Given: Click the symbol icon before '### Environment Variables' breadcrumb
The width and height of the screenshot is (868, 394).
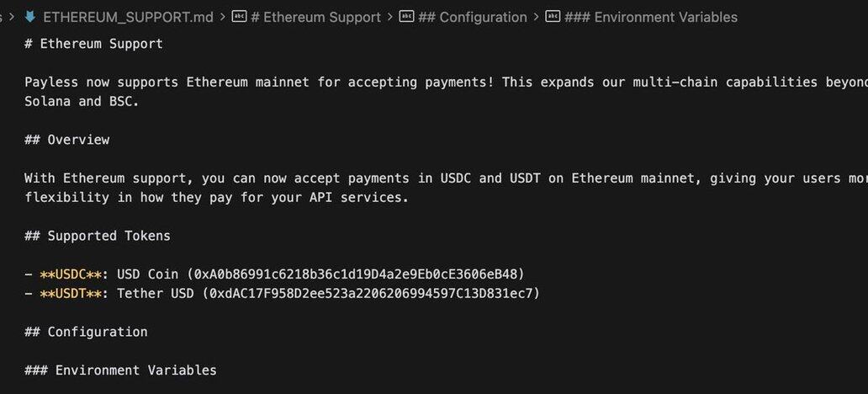Looking at the screenshot, I should (x=553, y=17).
